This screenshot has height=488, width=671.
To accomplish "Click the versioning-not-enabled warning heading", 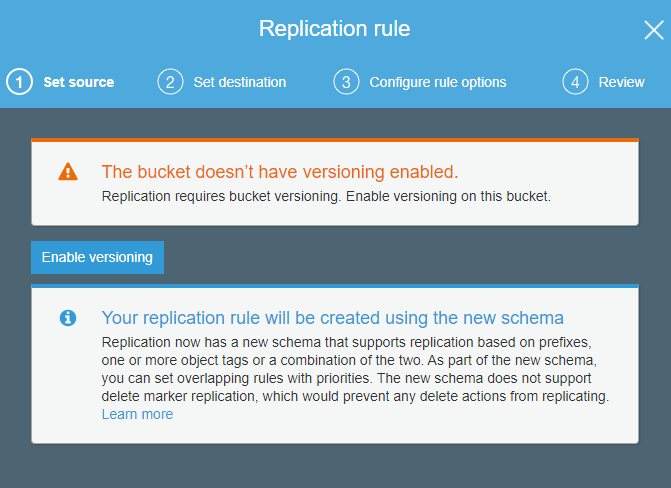I will (x=280, y=171).
